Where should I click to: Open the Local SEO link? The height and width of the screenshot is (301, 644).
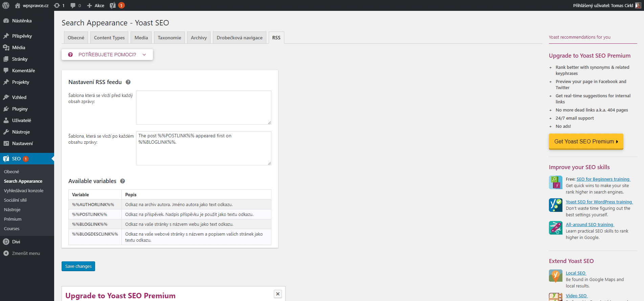576,273
